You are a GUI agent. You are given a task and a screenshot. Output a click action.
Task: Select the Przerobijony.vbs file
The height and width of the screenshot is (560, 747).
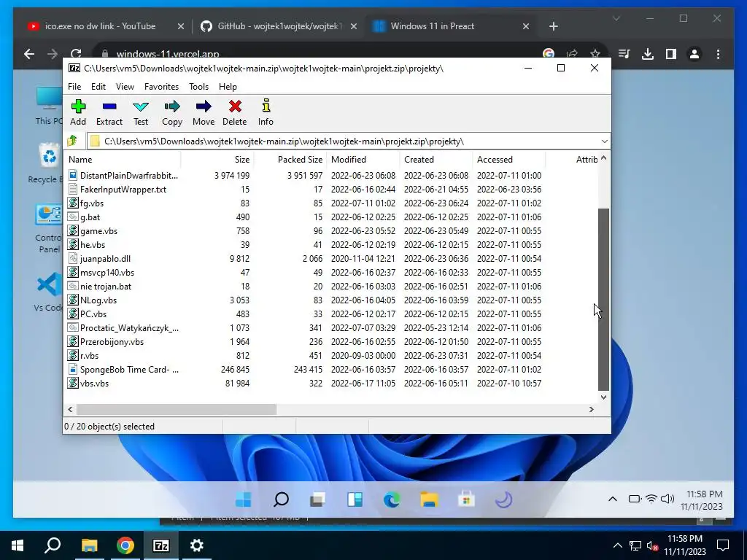coord(330,341)
